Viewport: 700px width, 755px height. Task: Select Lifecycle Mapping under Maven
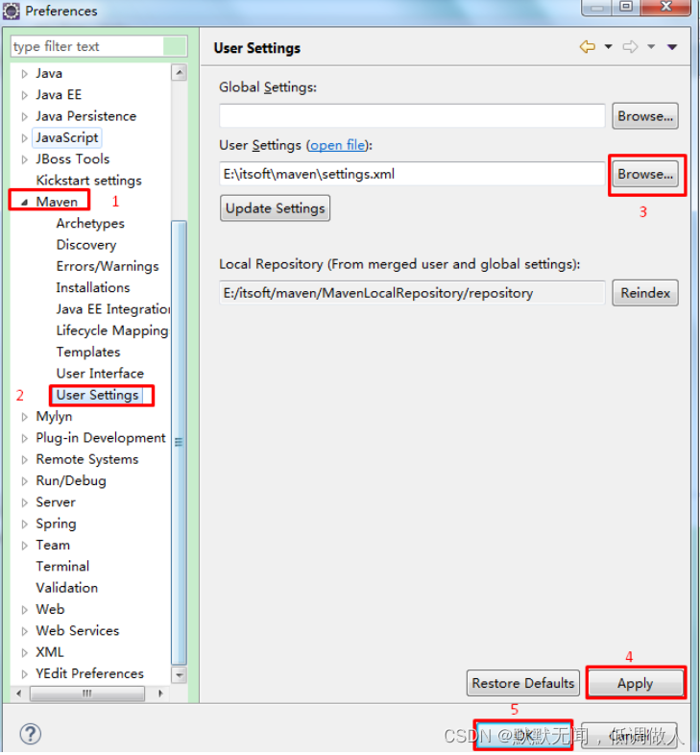coord(112,330)
